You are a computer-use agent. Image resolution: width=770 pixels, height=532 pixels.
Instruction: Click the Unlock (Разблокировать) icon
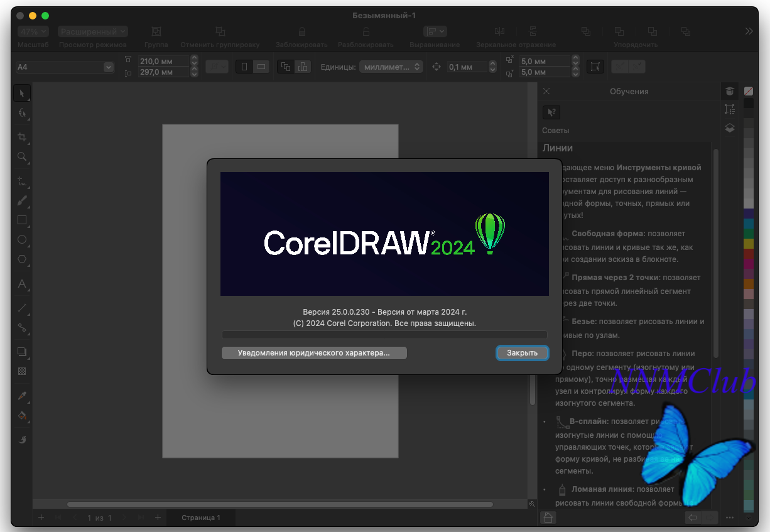point(366,31)
